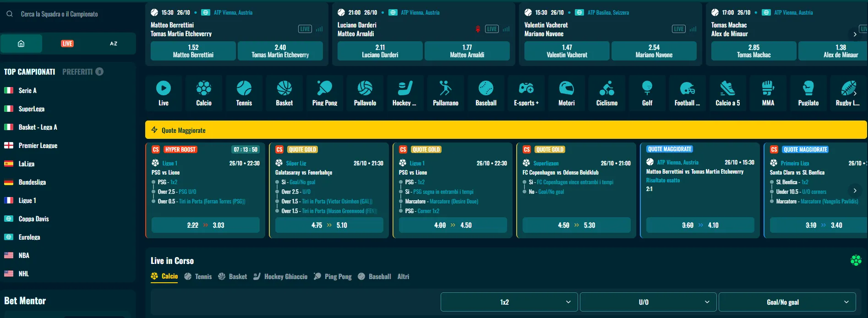Select the Golf sport icon
Image resolution: width=868 pixels, height=318 pixels.
click(647, 88)
